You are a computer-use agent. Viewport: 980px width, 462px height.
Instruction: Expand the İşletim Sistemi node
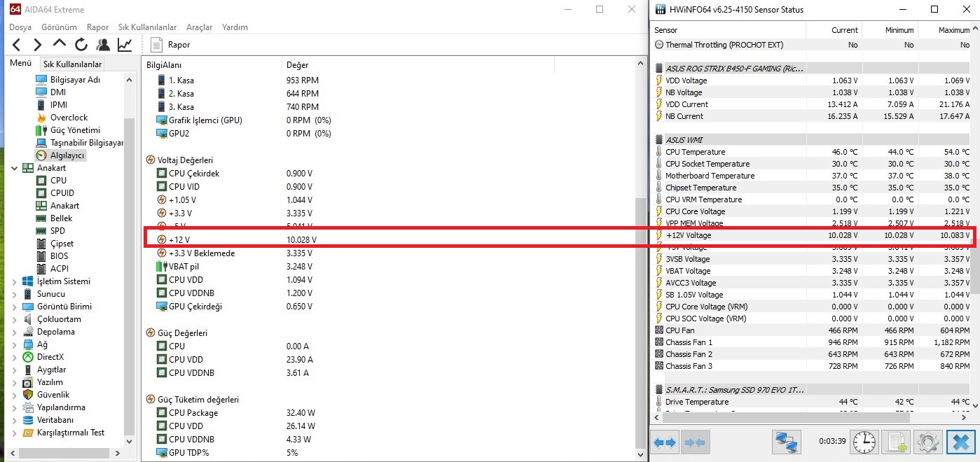click(x=15, y=281)
